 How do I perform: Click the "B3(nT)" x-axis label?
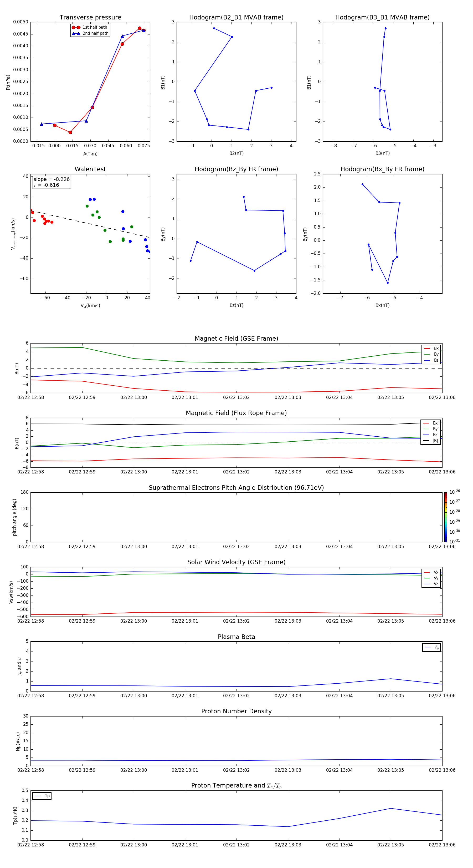382,153
